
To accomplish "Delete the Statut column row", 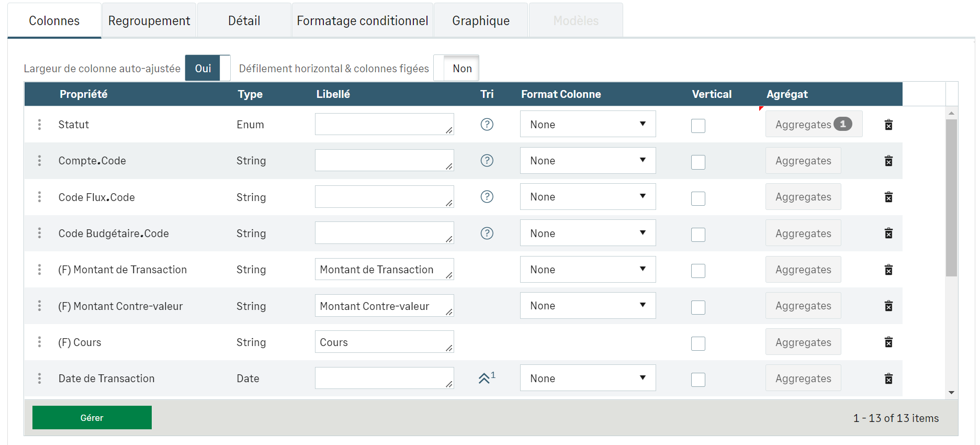I will tap(888, 125).
